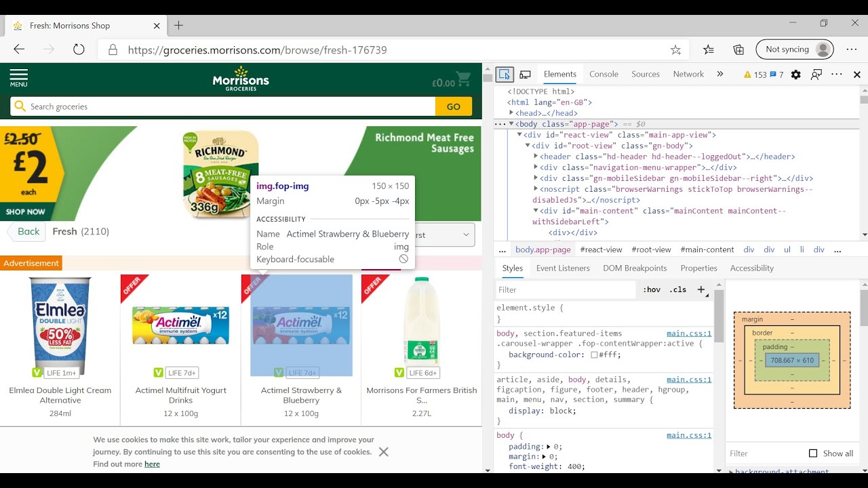Click the search magnifier icon
This screenshot has height=488, width=868.
(20, 106)
